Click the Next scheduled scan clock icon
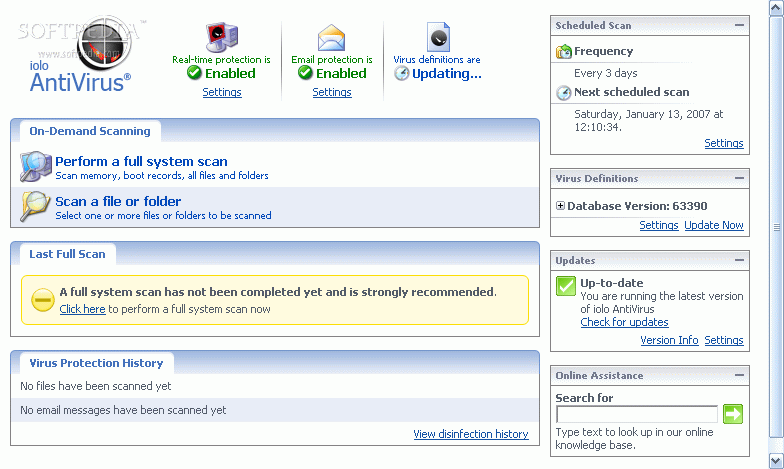 (564, 92)
